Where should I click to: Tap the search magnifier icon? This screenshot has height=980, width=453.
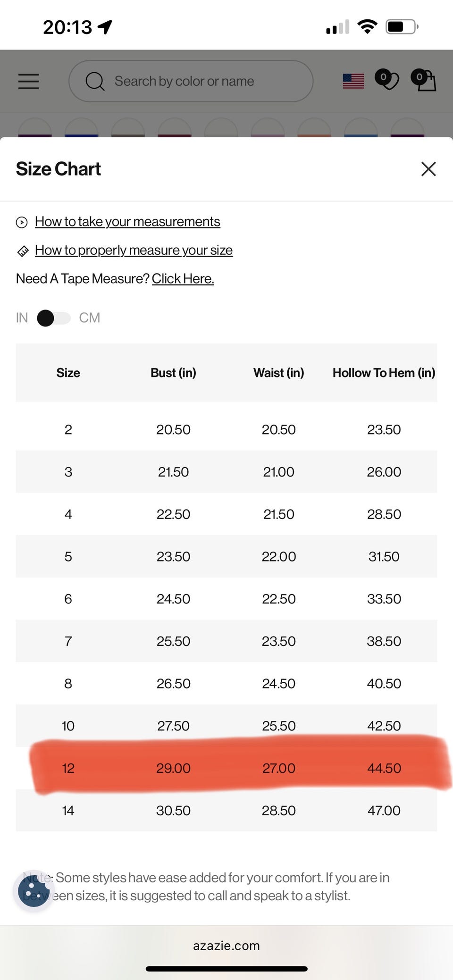(x=95, y=81)
